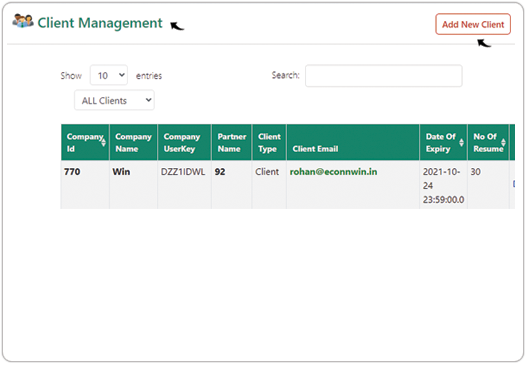527x365 pixels.
Task: Focus the Search input field
Action: click(x=383, y=76)
